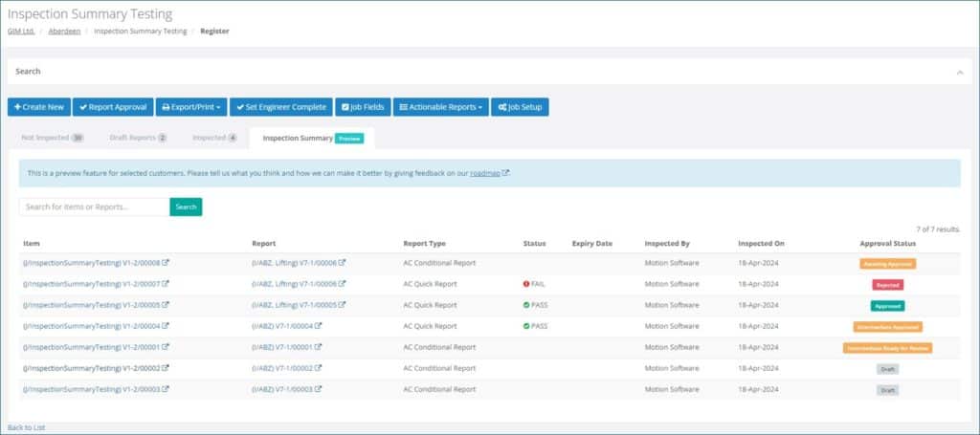
Task: Go to Aberdeen breadcrumb
Action: pyautogui.click(x=64, y=32)
